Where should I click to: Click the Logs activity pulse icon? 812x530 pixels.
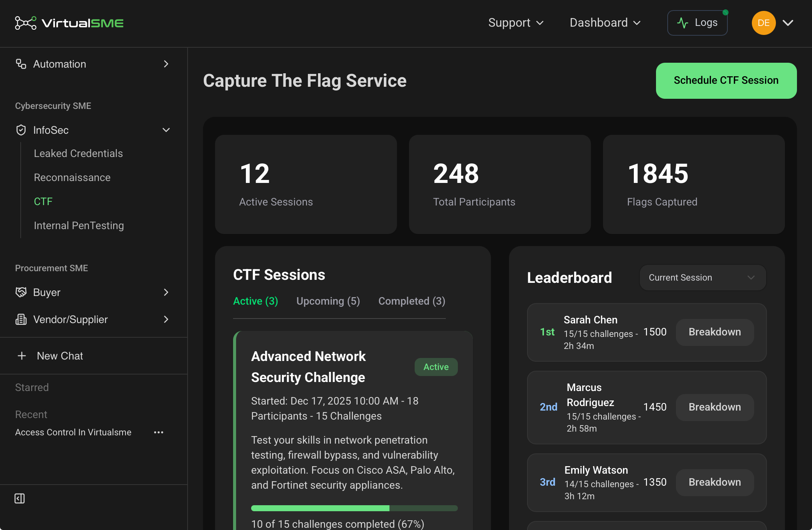683,23
